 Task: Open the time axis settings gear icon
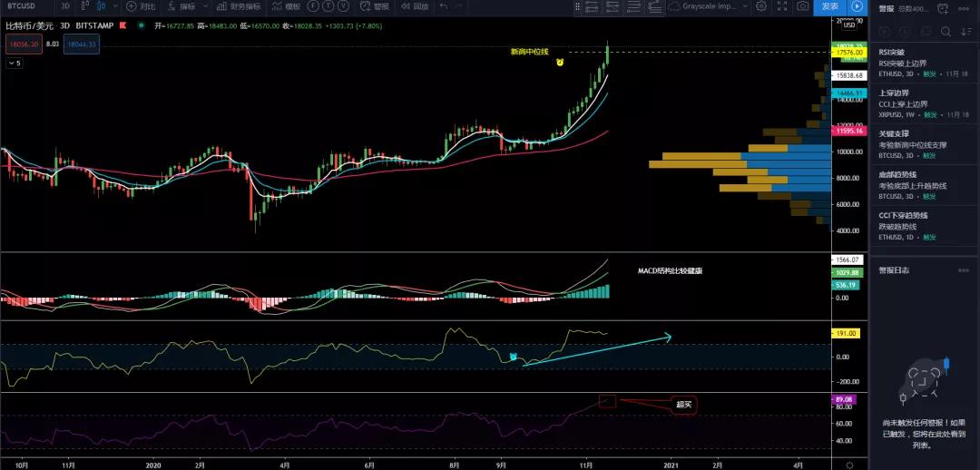848,465
